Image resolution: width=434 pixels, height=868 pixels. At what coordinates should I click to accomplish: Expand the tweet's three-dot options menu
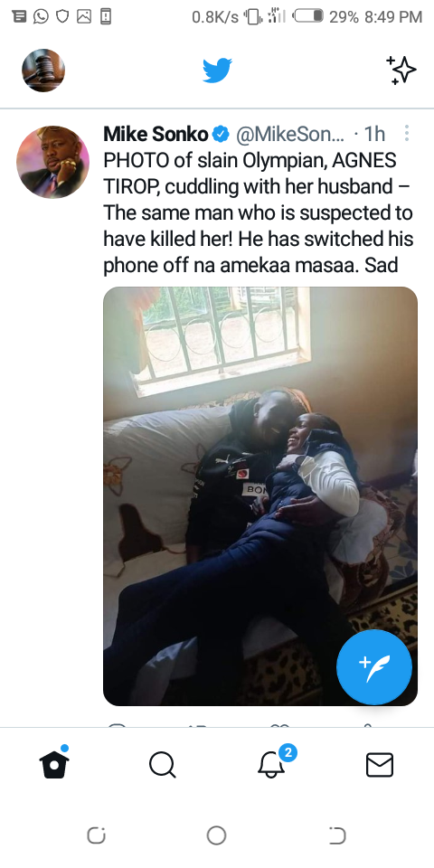tap(406, 134)
